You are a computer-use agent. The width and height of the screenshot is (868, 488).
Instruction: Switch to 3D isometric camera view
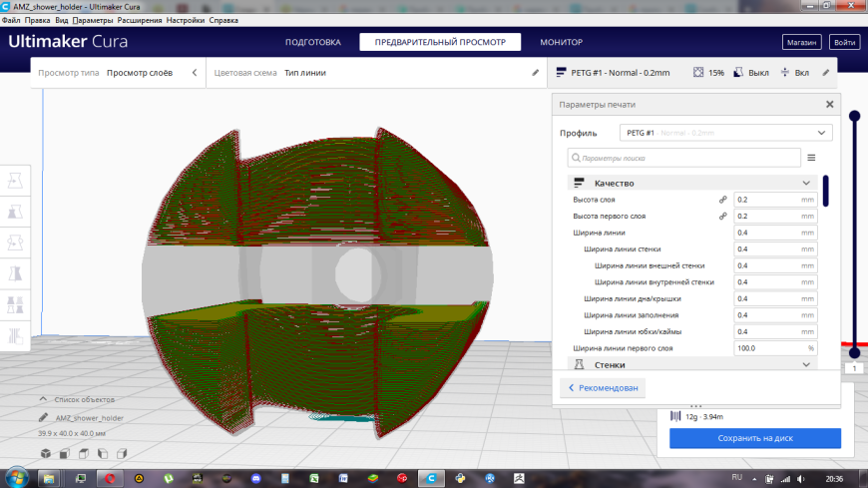coord(45,454)
